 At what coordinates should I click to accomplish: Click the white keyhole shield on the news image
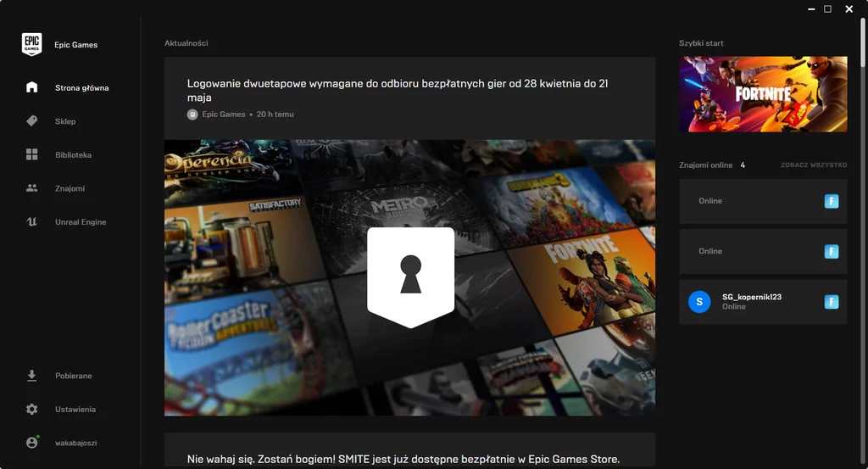[411, 276]
